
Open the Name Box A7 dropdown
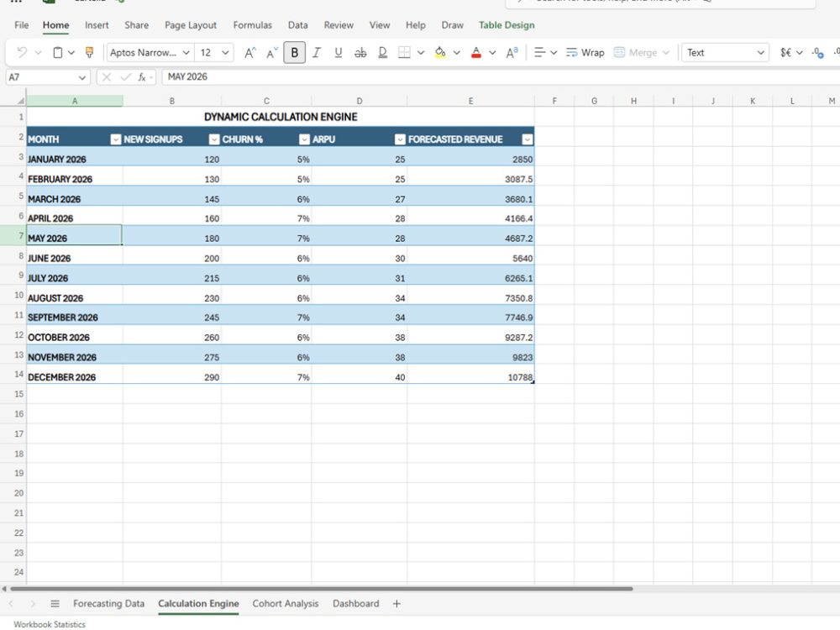click(x=82, y=77)
